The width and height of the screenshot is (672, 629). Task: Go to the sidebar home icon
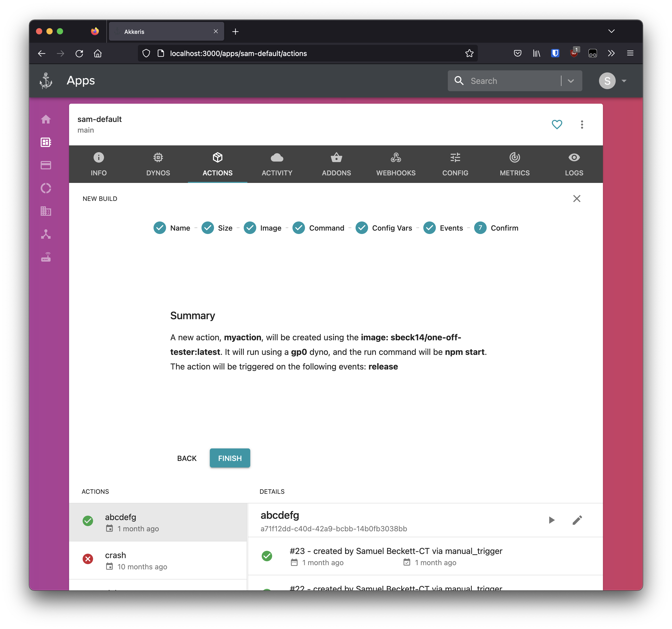[x=46, y=119]
